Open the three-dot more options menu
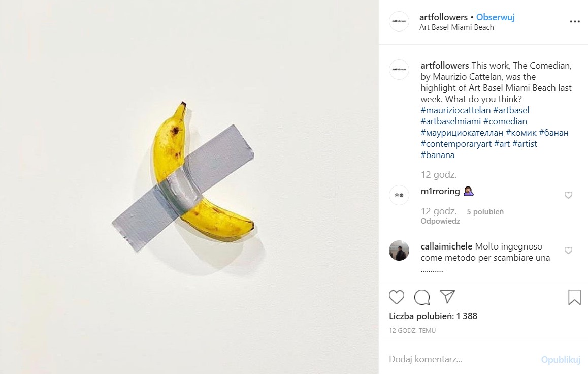 [574, 22]
